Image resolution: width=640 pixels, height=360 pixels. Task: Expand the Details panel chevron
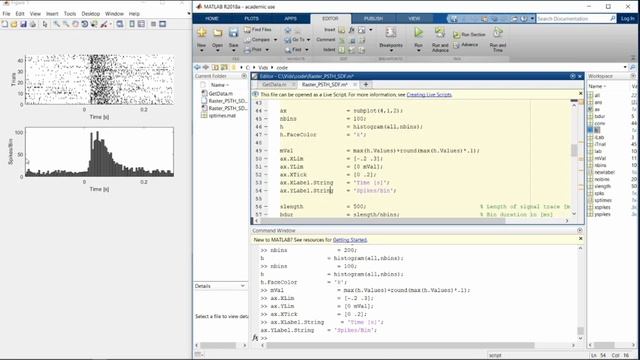coord(242,286)
